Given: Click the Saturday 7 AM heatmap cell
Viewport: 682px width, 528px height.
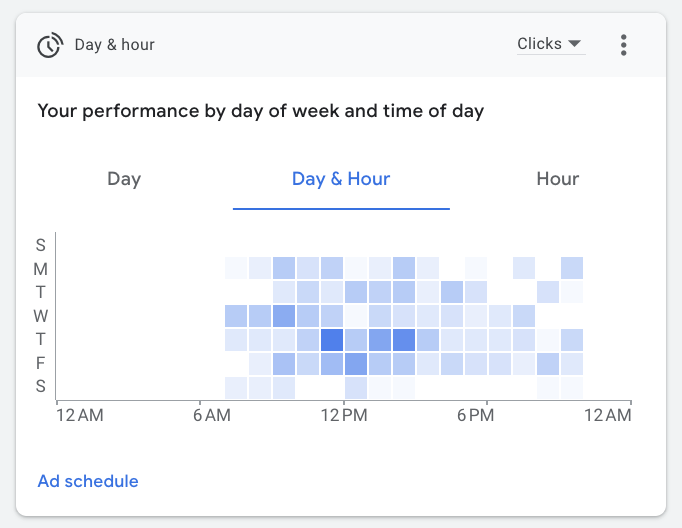Looking at the screenshot, I should [x=236, y=387].
